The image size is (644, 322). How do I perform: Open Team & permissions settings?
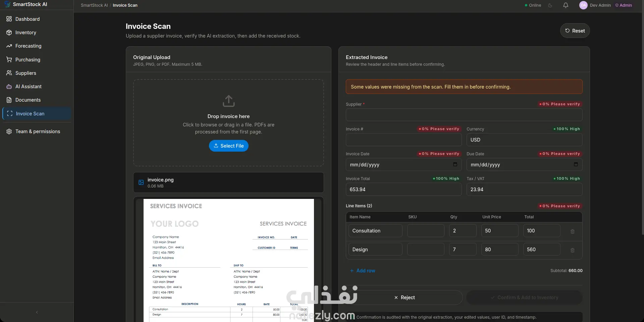point(37,131)
